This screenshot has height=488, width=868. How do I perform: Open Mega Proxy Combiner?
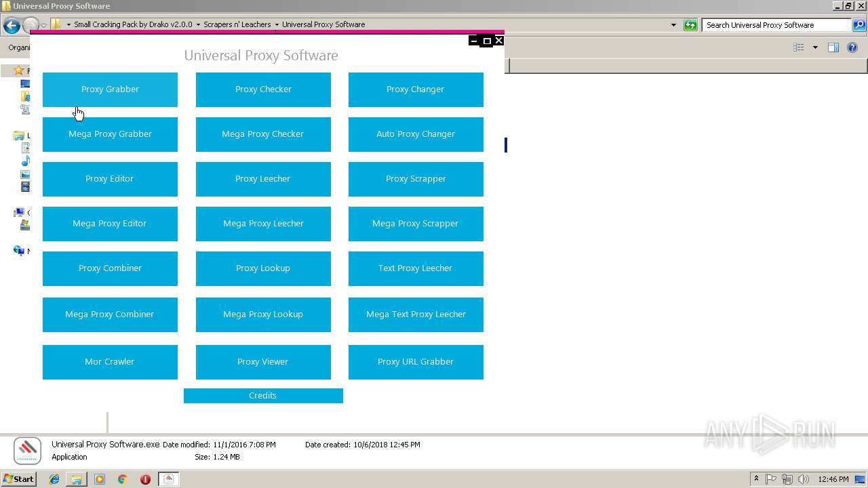[x=110, y=314]
